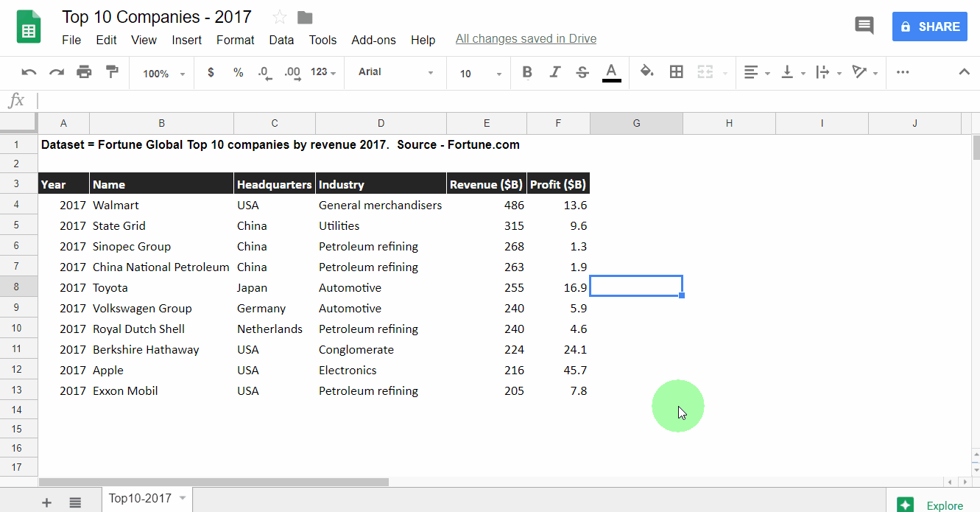
Task: Open the fill color bucket
Action: (x=647, y=71)
